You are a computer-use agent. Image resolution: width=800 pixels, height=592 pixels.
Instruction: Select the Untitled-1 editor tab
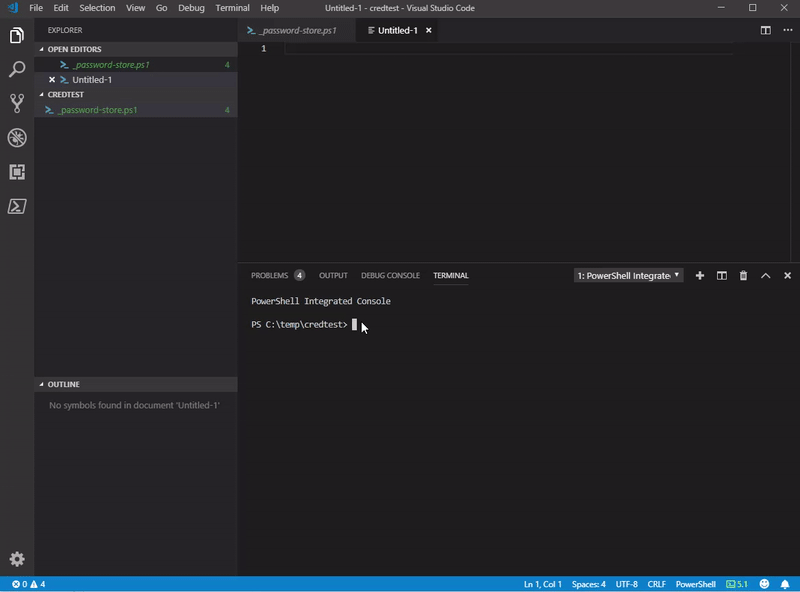(x=397, y=31)
